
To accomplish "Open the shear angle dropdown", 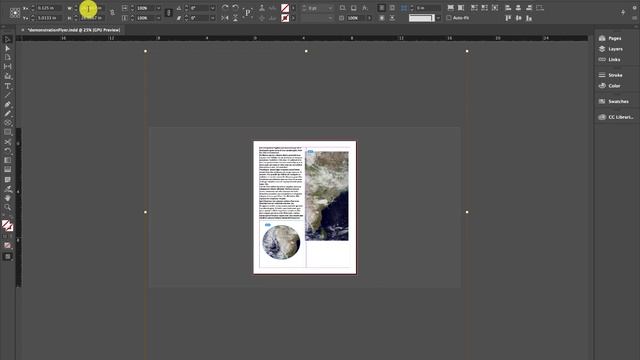I will coord(212,18).
